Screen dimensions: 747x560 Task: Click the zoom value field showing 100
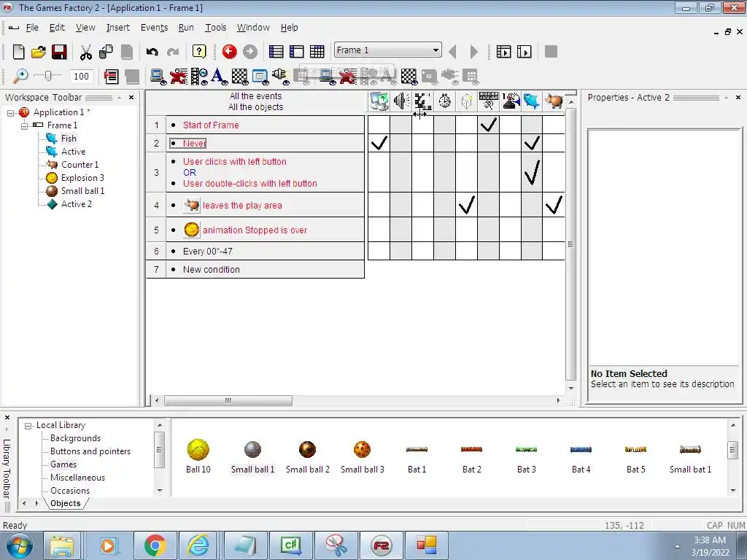coord(81,76)
